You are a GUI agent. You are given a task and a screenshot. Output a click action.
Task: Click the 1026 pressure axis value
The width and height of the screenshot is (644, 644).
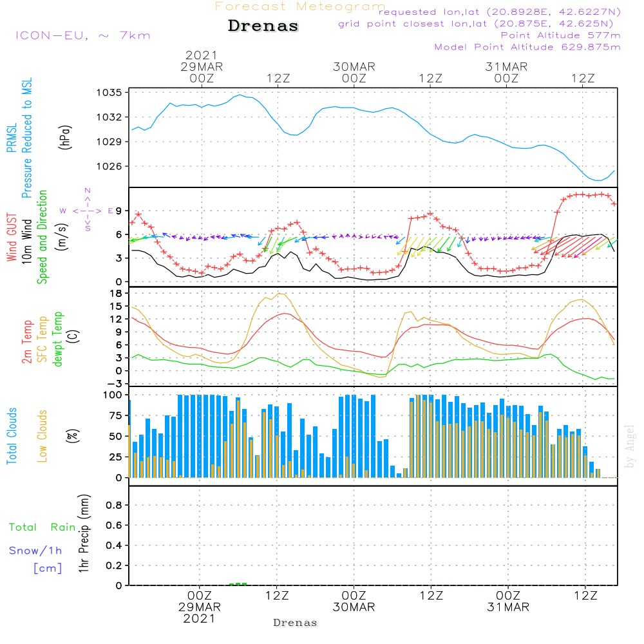click(109, 167)
